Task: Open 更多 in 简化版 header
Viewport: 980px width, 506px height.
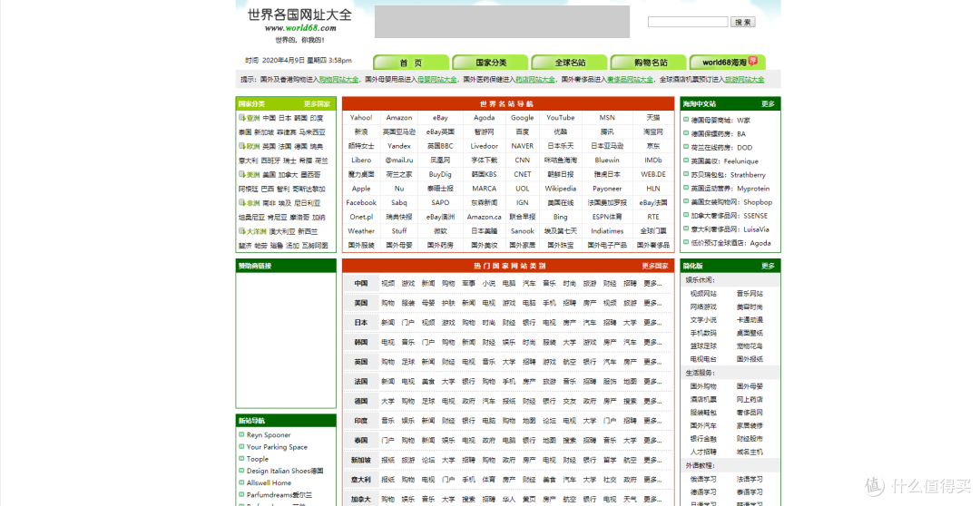Action: pos(769,266)
